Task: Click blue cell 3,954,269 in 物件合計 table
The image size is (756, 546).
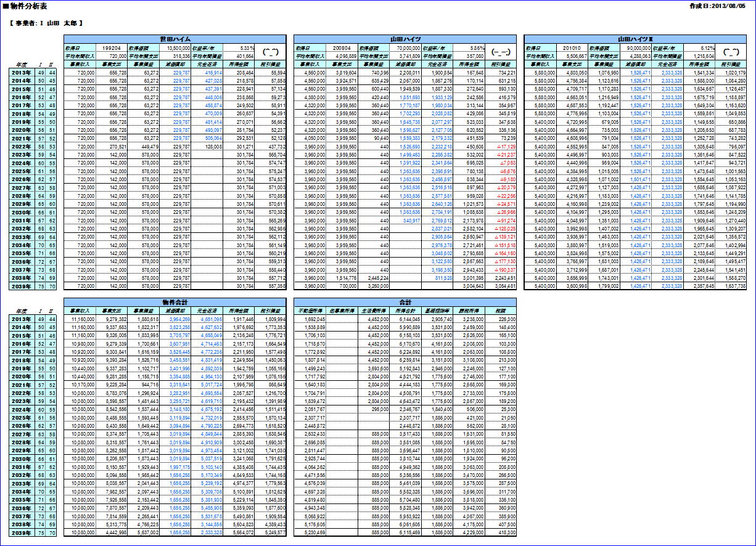Action: [x=175, y=319]
